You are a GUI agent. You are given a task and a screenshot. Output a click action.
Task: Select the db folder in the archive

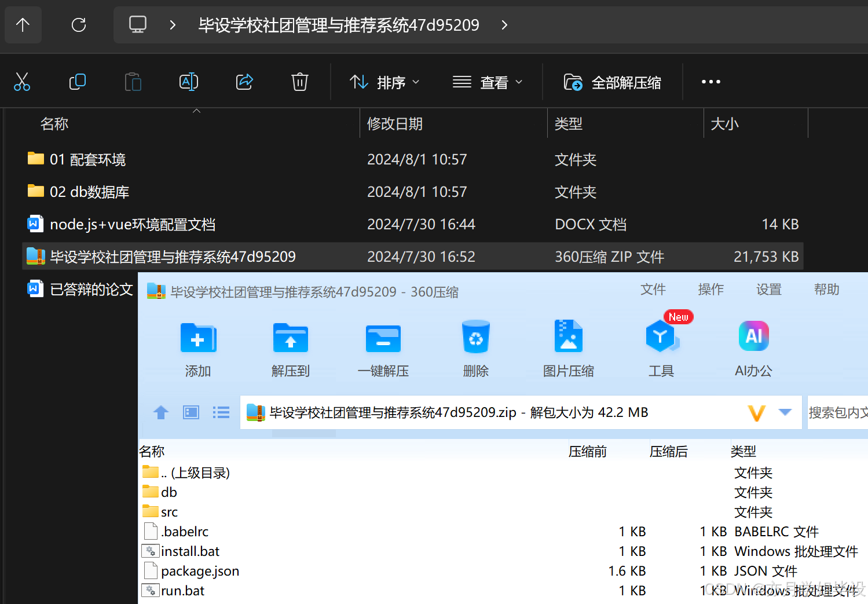point(160,492)
